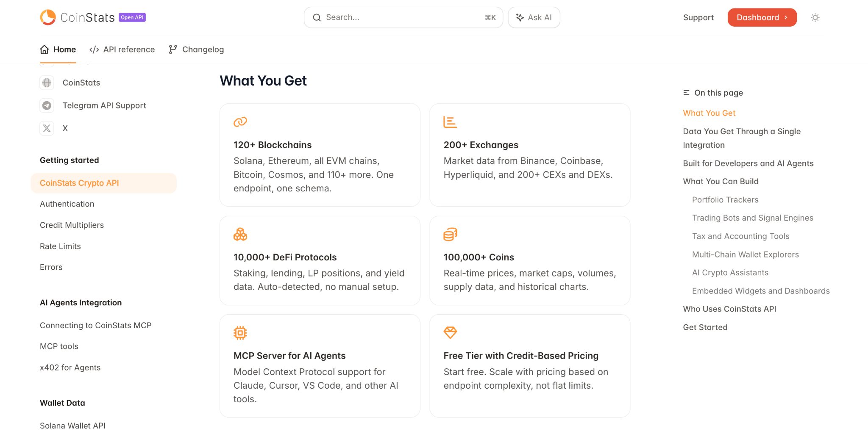Open the API reference tab
868x434 pixels.
[x=122, y=50]
